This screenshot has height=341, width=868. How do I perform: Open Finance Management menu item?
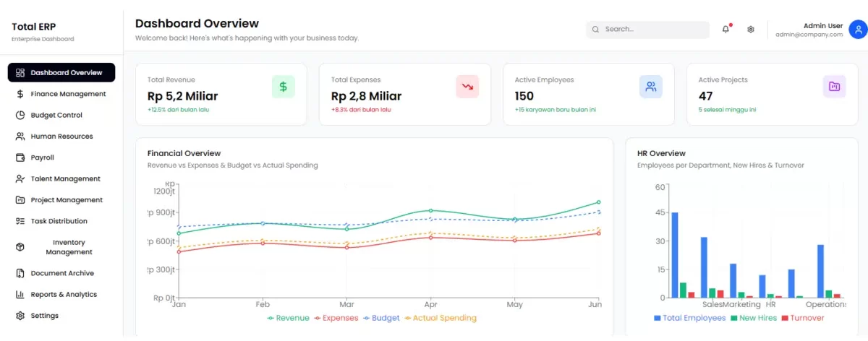coord(68,94)
